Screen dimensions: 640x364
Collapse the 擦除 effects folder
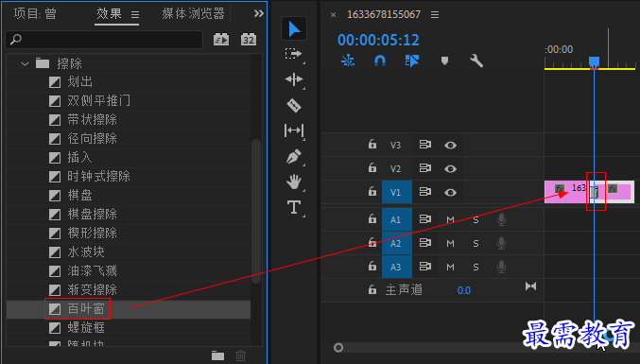pyautogui.click(x=25, y=63)
